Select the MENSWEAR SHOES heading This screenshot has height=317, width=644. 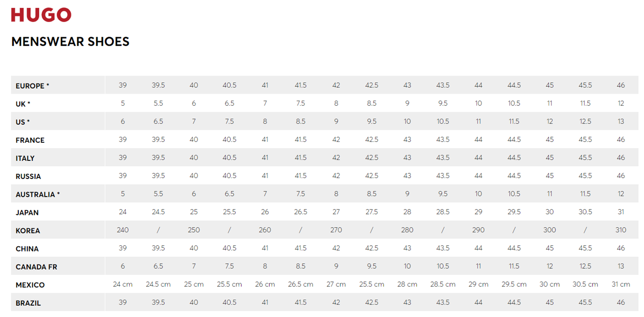coord(70,42)
